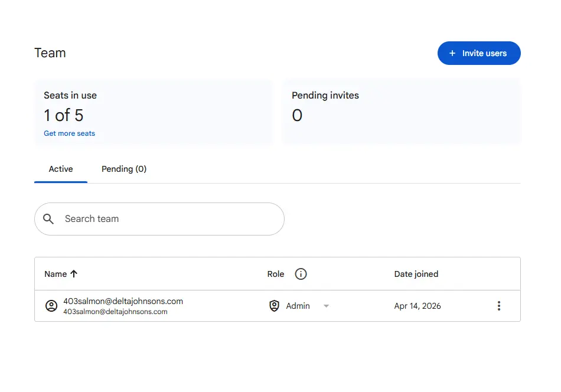Click the magnifying glass search icon
This screenshot has height=392, width=561.
coord(48,219)
